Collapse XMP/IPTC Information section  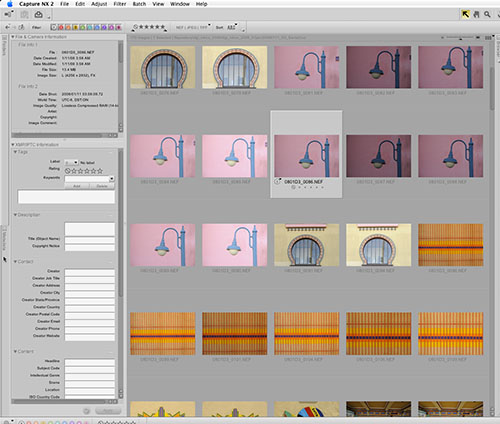[13, 145]
